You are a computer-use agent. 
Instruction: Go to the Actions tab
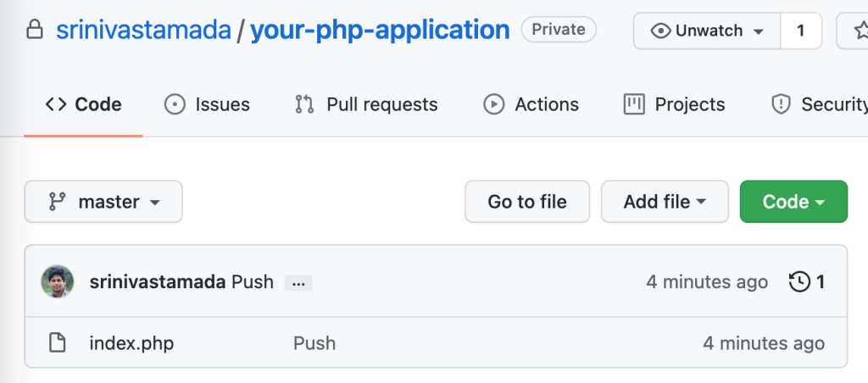531,104
